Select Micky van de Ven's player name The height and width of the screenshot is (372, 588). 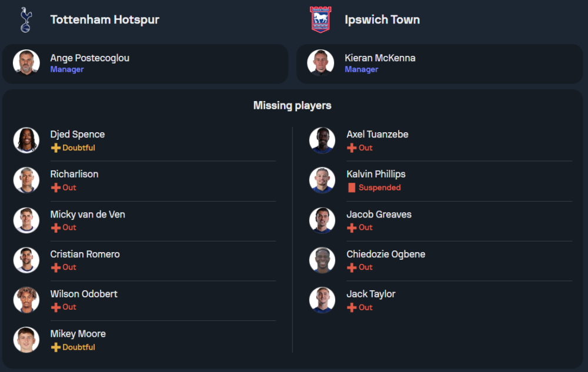click(x=88, y=215)
